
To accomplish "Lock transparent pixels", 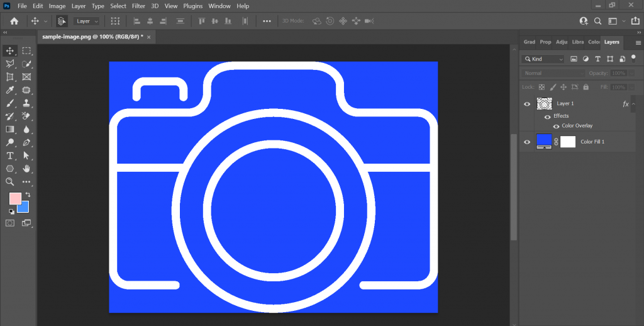I will click(541, 87).
